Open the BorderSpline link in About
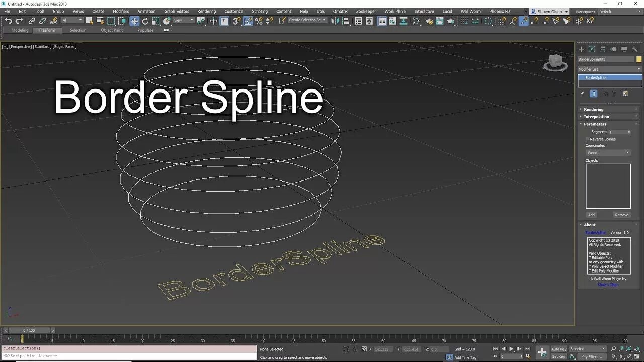 (x=595, y=233)
